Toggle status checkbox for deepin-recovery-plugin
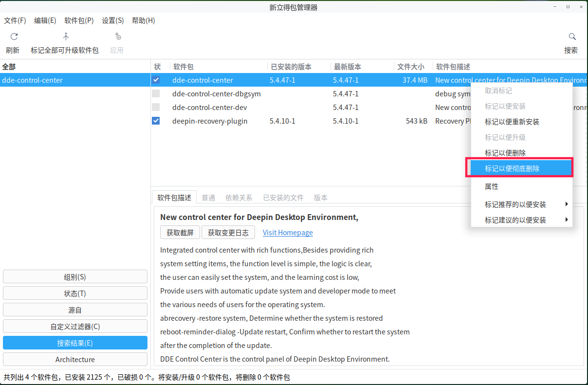This screenshot has height=385, width=588. click(x=156, y=121)
